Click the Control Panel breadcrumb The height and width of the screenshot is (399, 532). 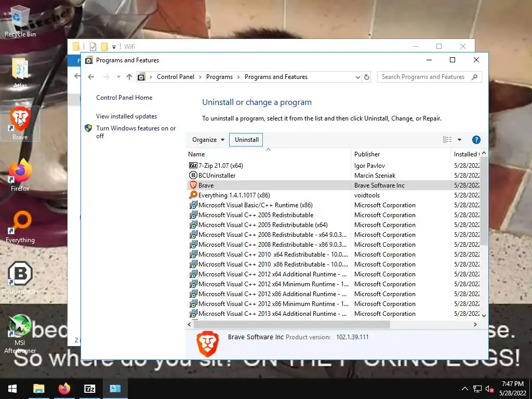point(176,77)
